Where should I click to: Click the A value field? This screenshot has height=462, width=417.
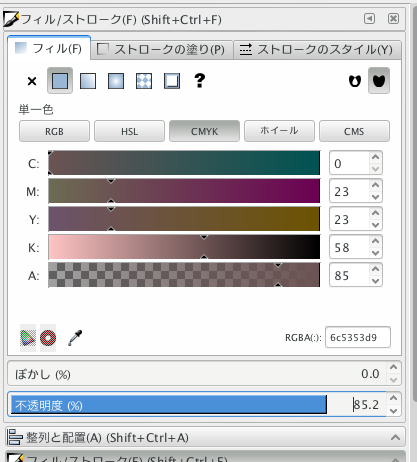349,275
